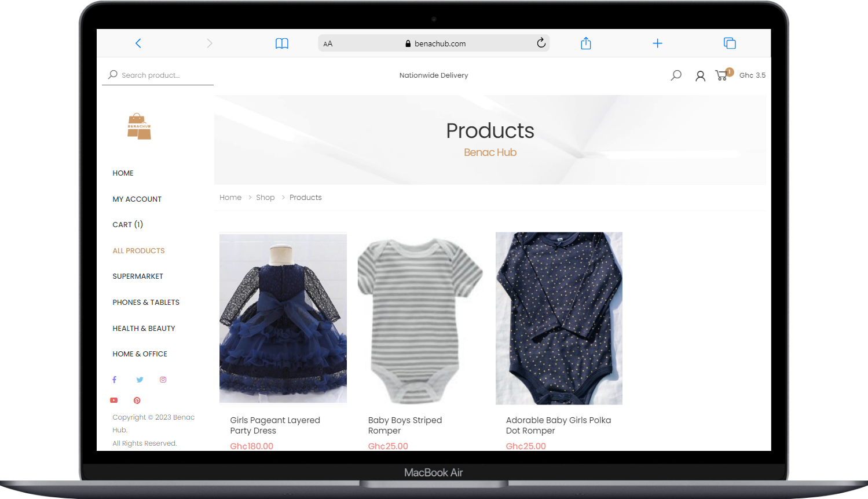
Task: Open the user account icon
Action: coord(700,76)
